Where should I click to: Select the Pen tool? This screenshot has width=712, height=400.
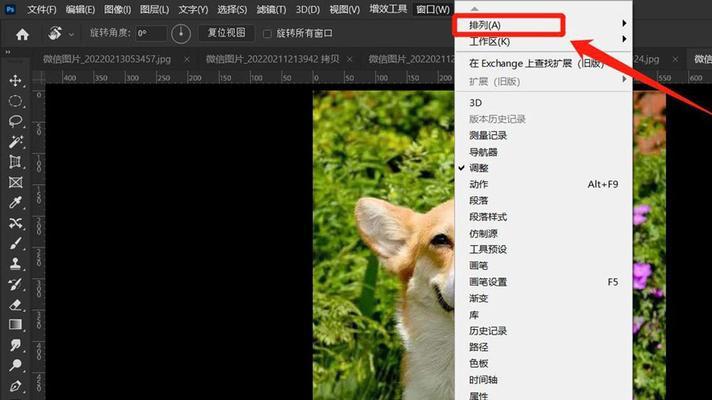15,386
